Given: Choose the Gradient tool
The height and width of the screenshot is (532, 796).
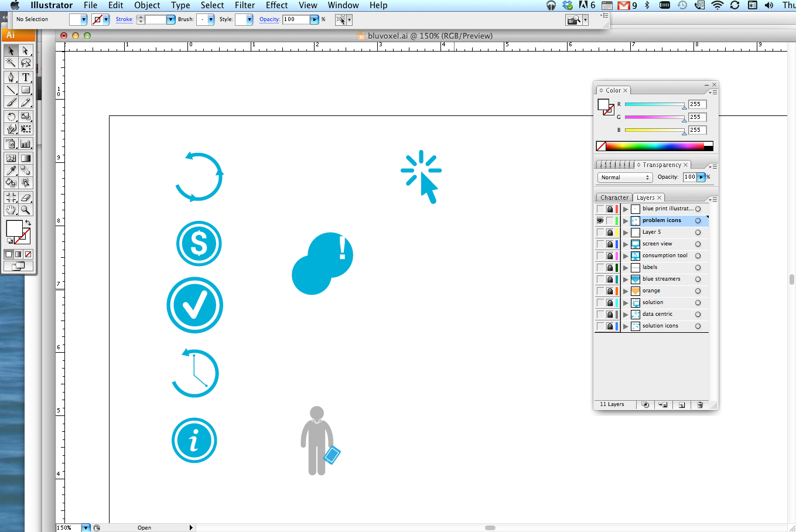Looking at the screenshot, I should coord(26,158).
